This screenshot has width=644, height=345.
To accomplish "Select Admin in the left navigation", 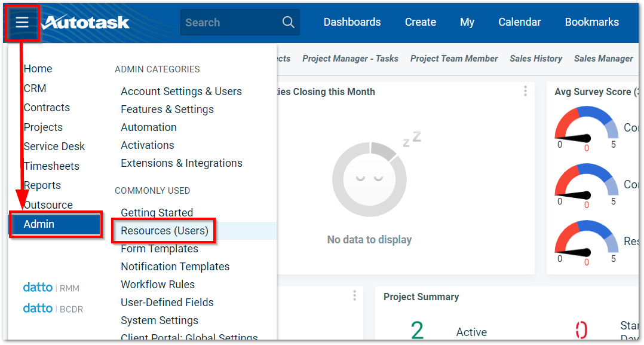I will pos(39,224).
